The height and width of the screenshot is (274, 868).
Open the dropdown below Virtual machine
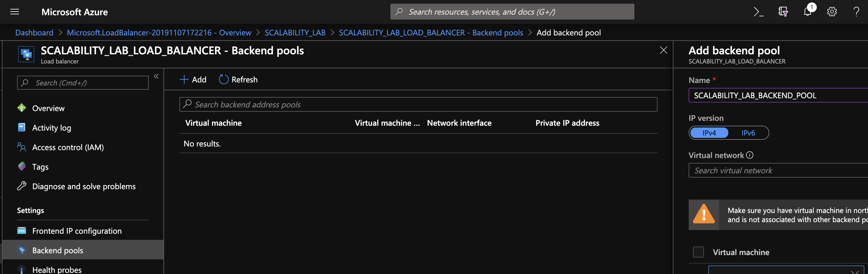pyautogui.click(x=786, y=270)
